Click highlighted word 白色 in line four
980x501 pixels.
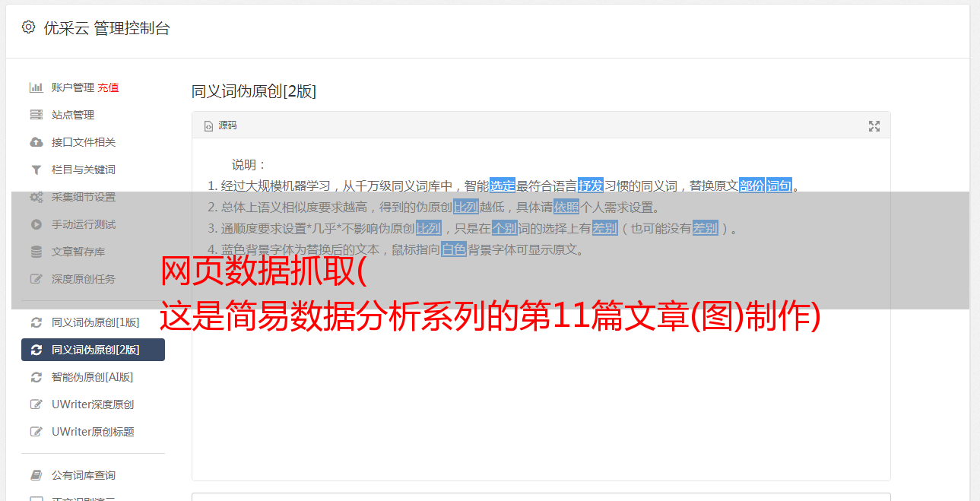point(454,249)
